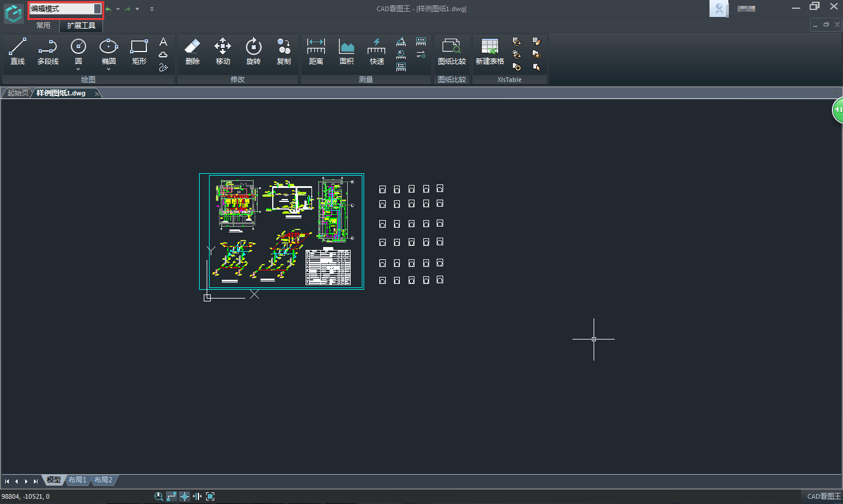Open the 图纸比较 drawing compare tool
Image resolution: width=843 pixels, height=504 pixels.
pyautogui.click(x=451, y=51)
